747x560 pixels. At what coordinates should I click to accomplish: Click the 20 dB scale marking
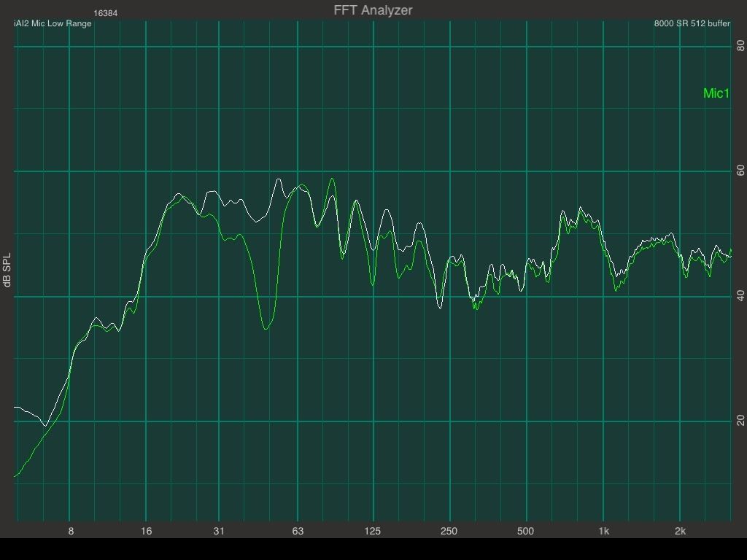(740, 421)
